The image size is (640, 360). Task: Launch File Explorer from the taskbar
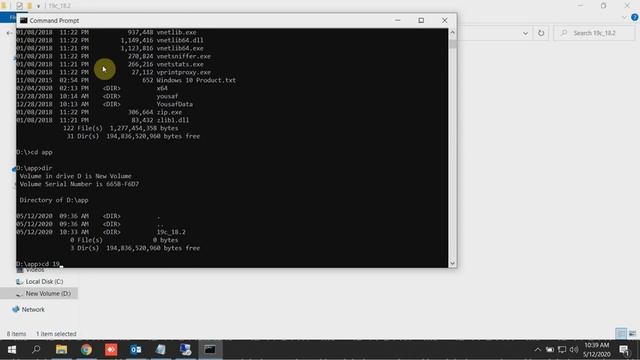coord(61,349)
